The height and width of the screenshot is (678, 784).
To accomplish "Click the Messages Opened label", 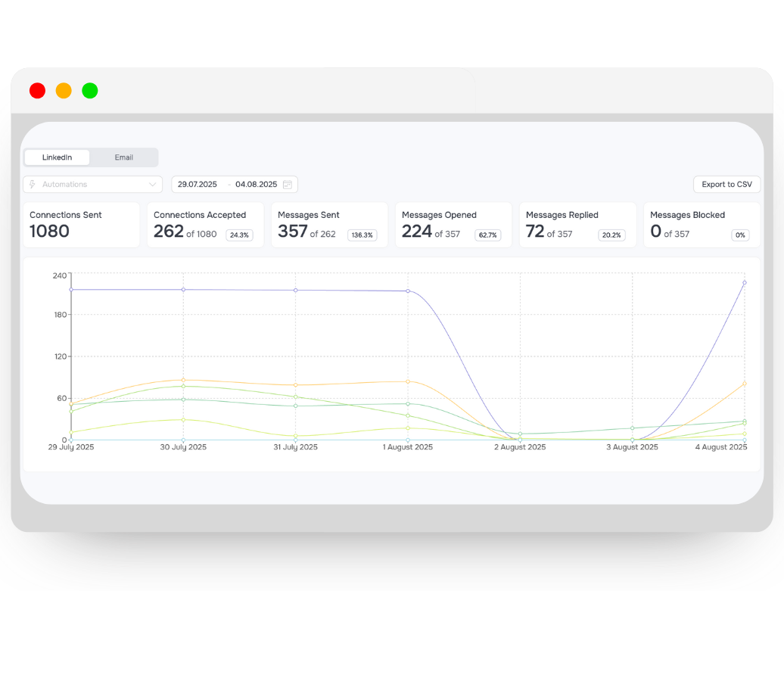I will (x=439, y=214).
